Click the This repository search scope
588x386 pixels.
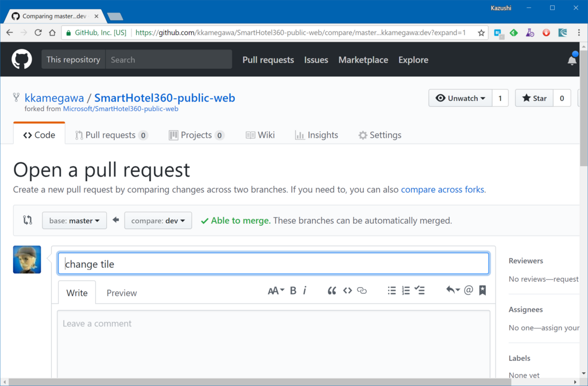73,60
